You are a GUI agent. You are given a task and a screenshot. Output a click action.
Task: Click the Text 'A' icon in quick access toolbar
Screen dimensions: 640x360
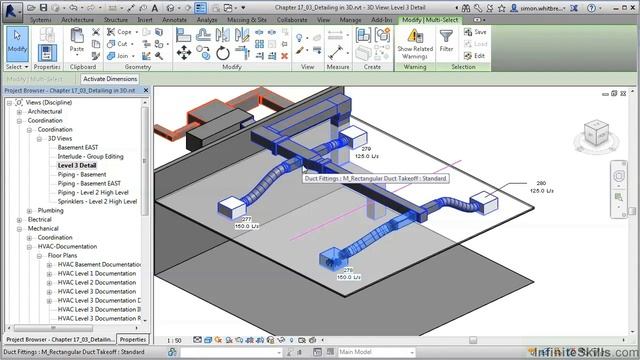(155, 8)
